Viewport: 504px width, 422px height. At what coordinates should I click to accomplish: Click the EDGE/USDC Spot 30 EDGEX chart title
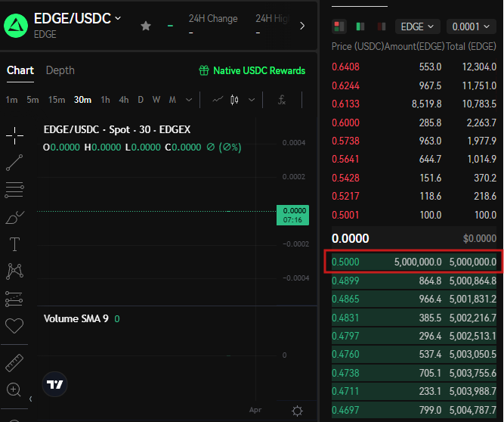[117, 129]
